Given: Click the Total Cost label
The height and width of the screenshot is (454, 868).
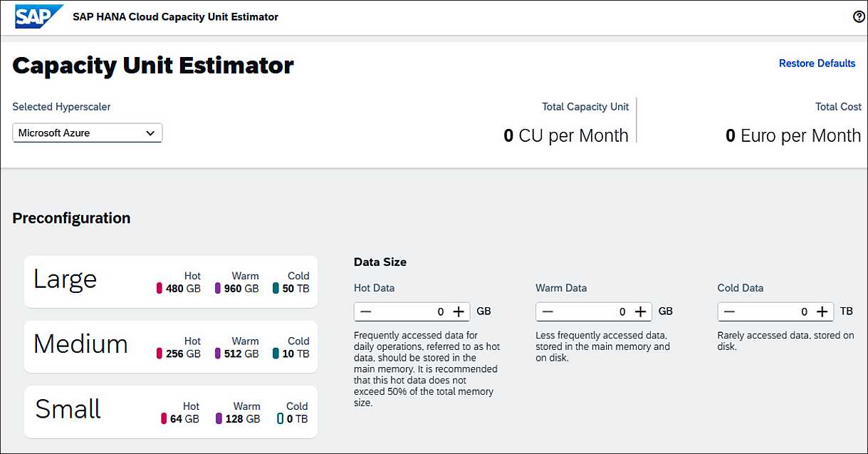Looking at the screenshot, I should 839,107.
